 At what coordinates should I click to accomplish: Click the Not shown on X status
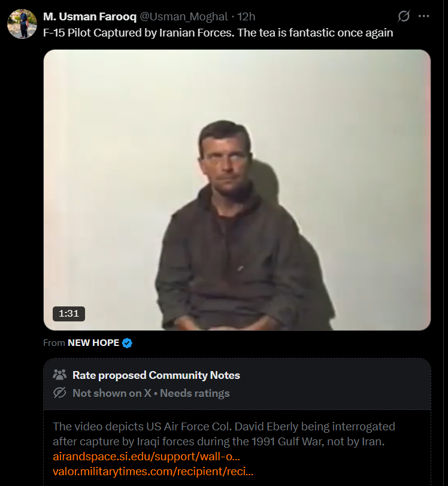(x=111, y=393)
